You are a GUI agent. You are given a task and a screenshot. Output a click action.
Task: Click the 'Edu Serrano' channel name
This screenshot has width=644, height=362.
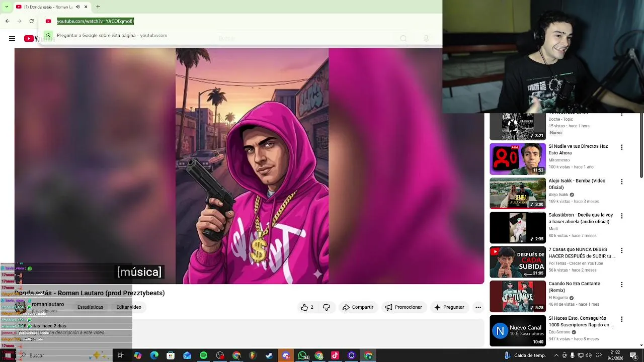(559, 332)
